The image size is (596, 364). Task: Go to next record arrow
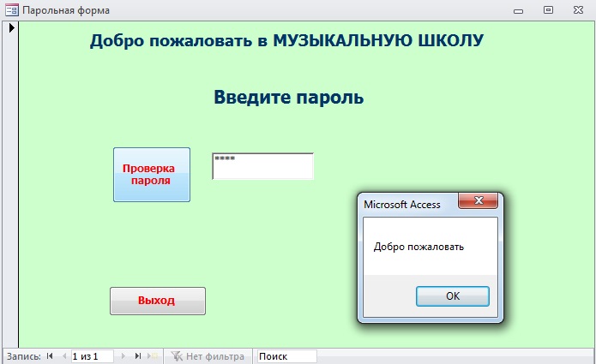pyautogui.click(x=123, y=356)
